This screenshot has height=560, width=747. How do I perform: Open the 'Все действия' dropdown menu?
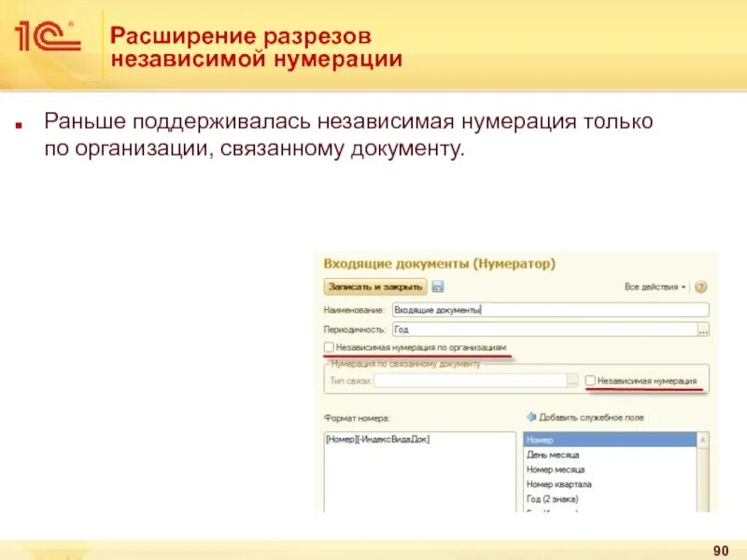(x=655, y=287)
